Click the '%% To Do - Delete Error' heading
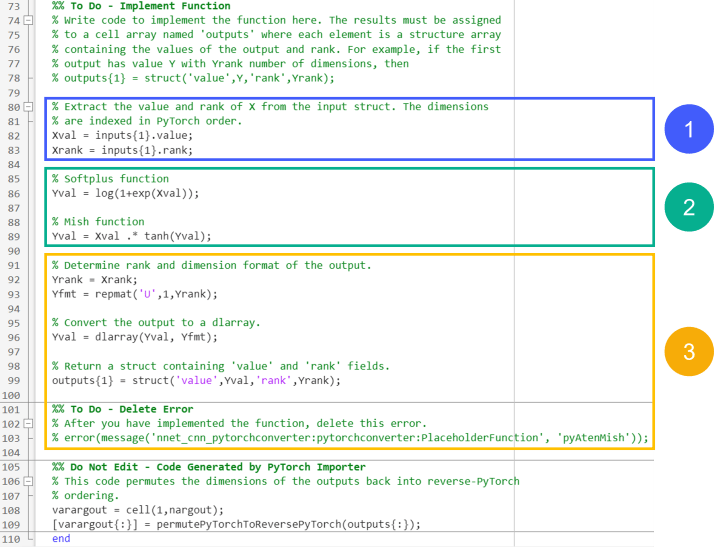The image size is (714, 547). coord(122,409)
